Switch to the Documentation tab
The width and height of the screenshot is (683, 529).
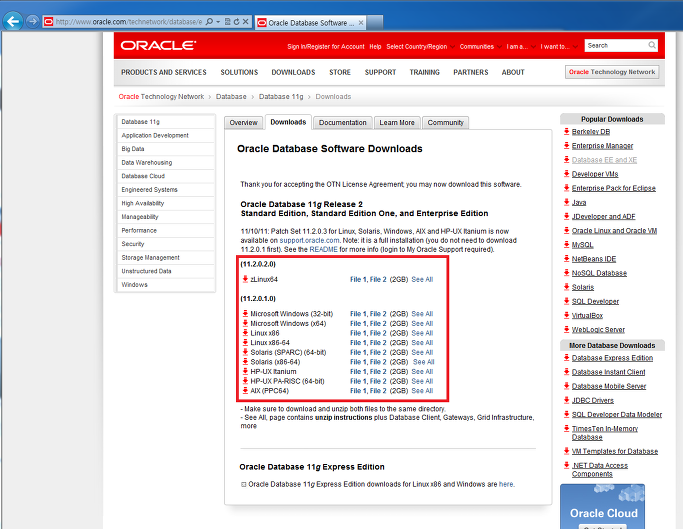[342, 123]
